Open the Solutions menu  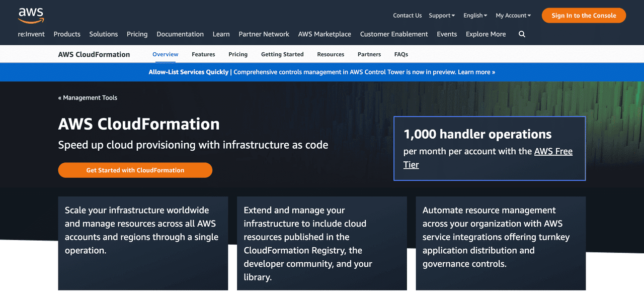(104, 34)
